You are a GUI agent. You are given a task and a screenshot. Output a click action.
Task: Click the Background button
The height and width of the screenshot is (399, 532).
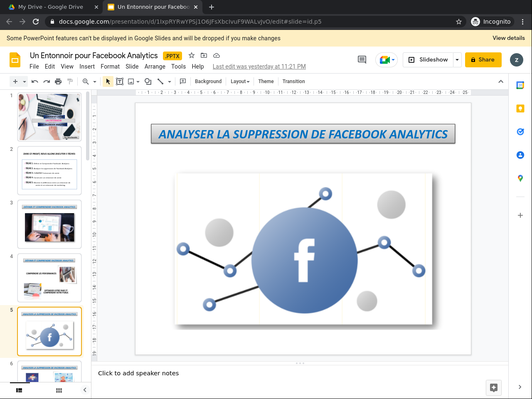[208, 81]
